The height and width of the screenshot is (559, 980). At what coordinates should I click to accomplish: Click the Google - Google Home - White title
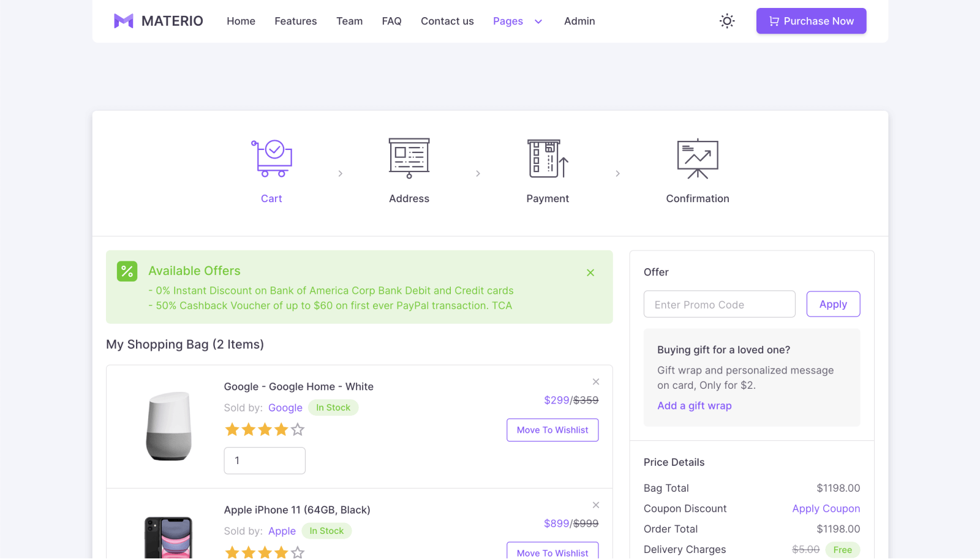pyautogui.click(x=298, y=386)
